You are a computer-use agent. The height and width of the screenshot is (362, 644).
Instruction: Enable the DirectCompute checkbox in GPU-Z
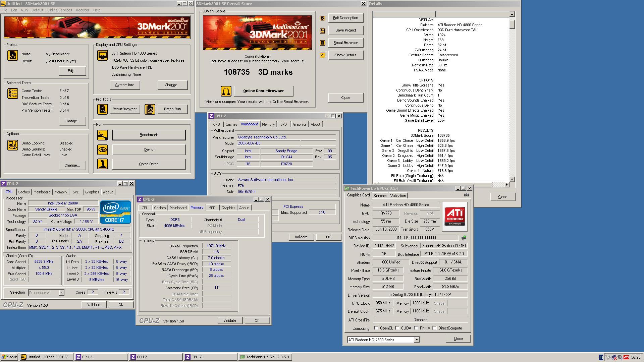tap(434, 328)
